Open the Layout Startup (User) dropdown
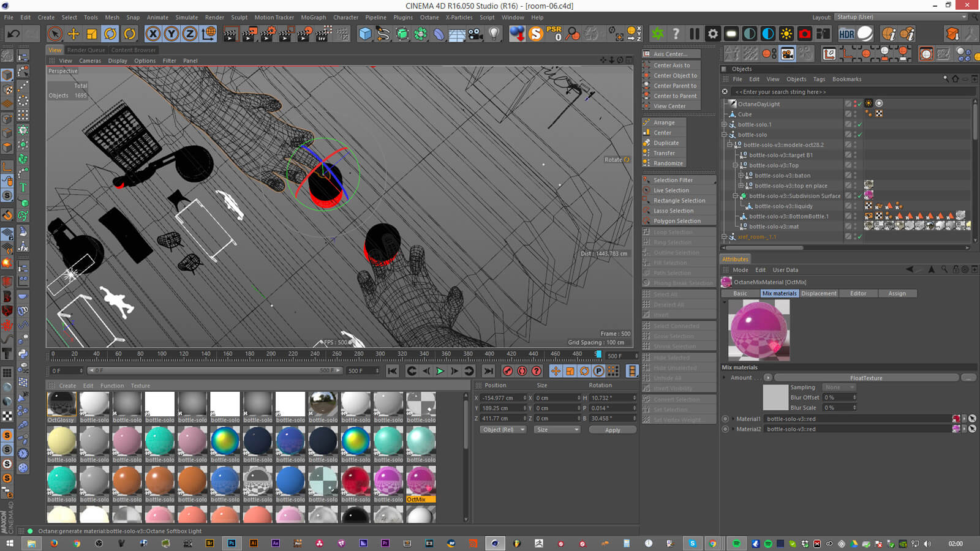The image size is (980, 551). [901, 17]
